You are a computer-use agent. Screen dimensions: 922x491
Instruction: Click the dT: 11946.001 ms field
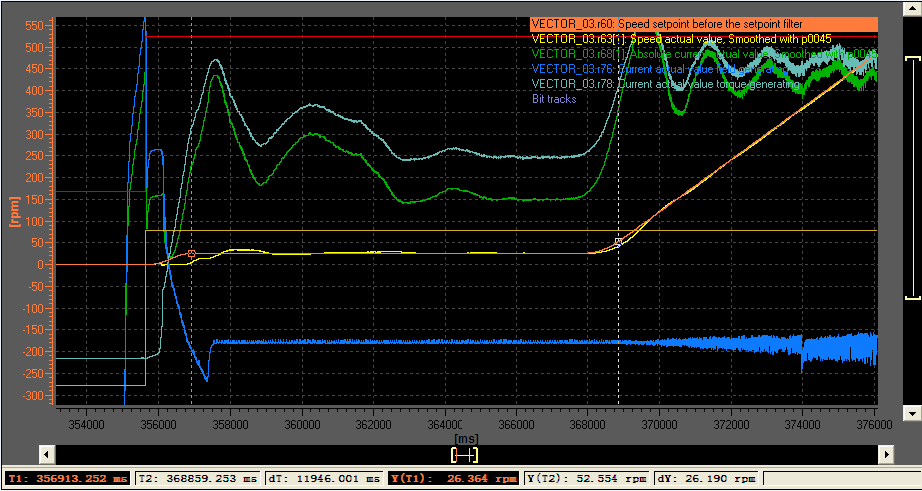(325, 478)
